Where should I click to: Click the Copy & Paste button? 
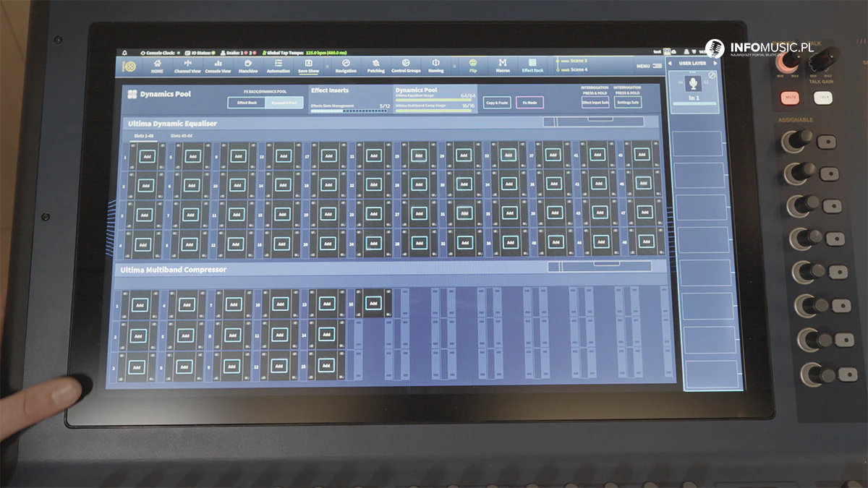[x=497, y=103]
